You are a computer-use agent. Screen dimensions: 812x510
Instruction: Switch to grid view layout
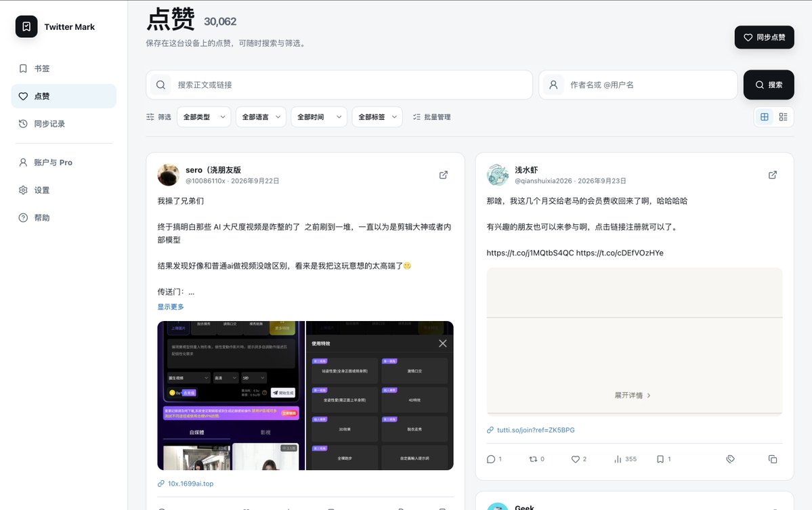(765, 117)
